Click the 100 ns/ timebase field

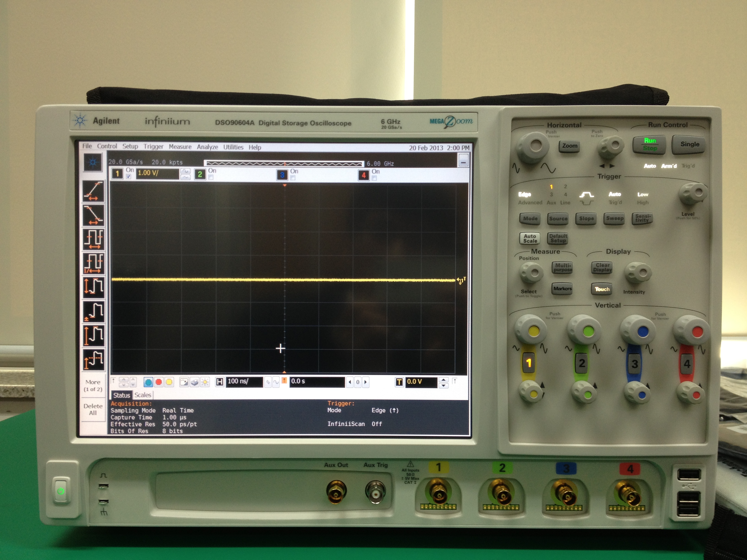(244, 382)
